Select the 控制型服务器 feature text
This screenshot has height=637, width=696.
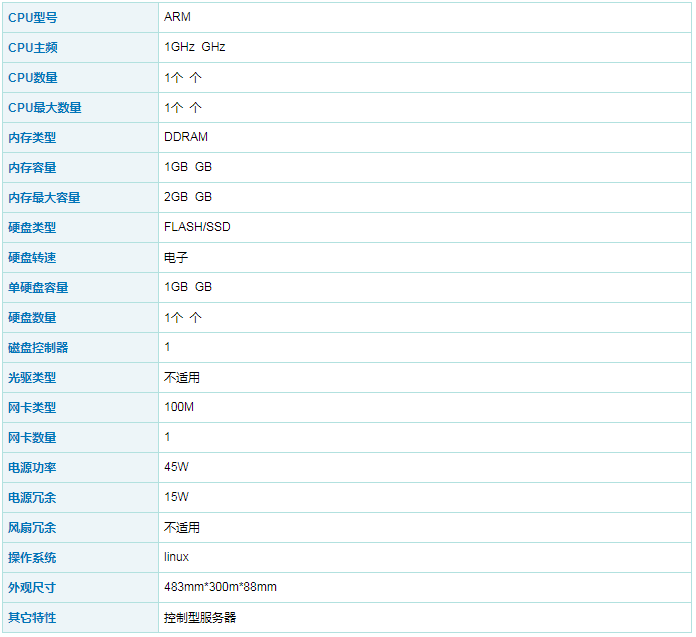pos(200,617)
